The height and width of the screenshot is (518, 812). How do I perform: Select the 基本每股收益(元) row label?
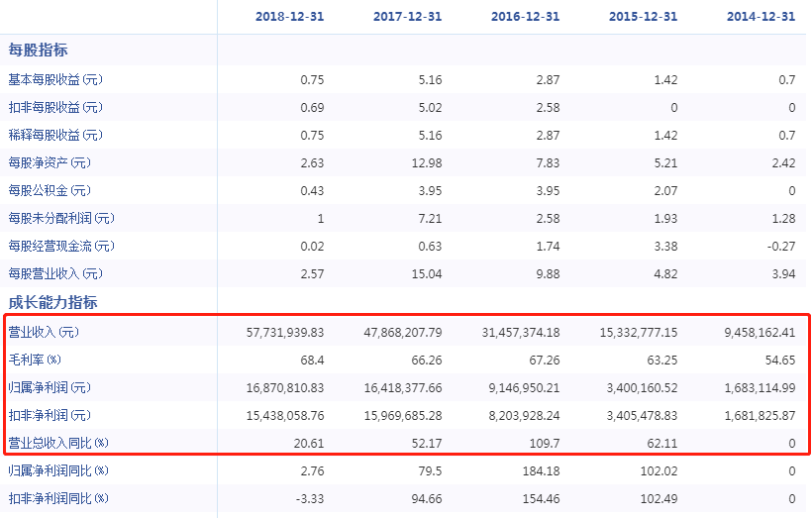pyautogui.click(x=55, y=79)
